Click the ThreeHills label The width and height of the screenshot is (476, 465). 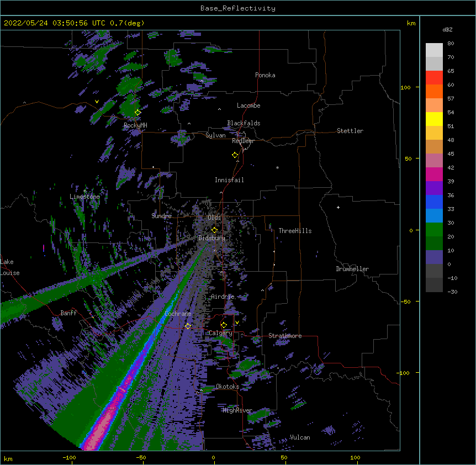tap(295, 231)
